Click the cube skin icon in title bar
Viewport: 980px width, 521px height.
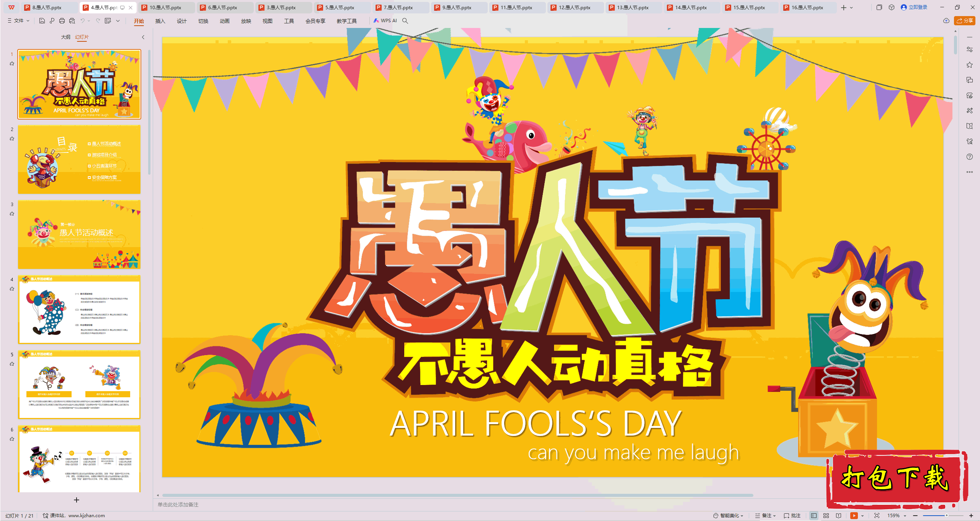point(892,7)
